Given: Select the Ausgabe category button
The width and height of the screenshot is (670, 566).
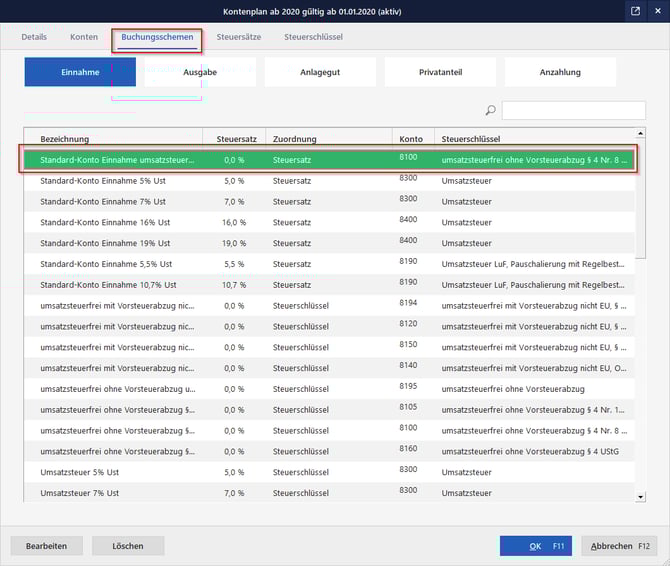Looking at the screenshot, I should tap(200, 72).
